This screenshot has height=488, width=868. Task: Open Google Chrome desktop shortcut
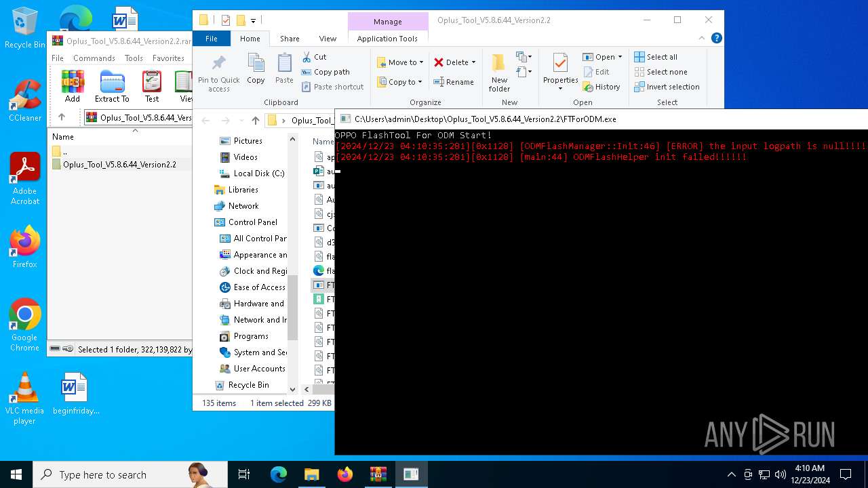[x=25, y=325]
